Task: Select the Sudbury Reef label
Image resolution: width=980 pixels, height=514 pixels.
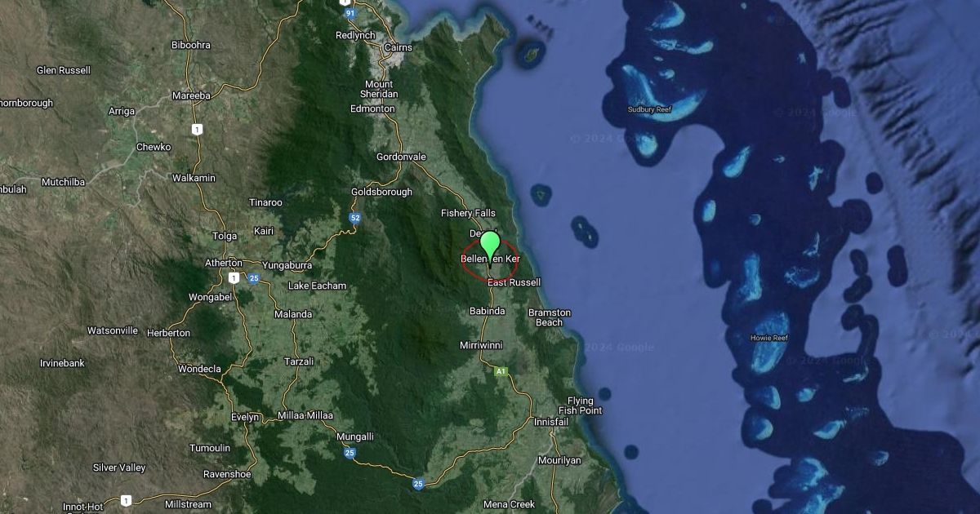Action: coord(648,109)
